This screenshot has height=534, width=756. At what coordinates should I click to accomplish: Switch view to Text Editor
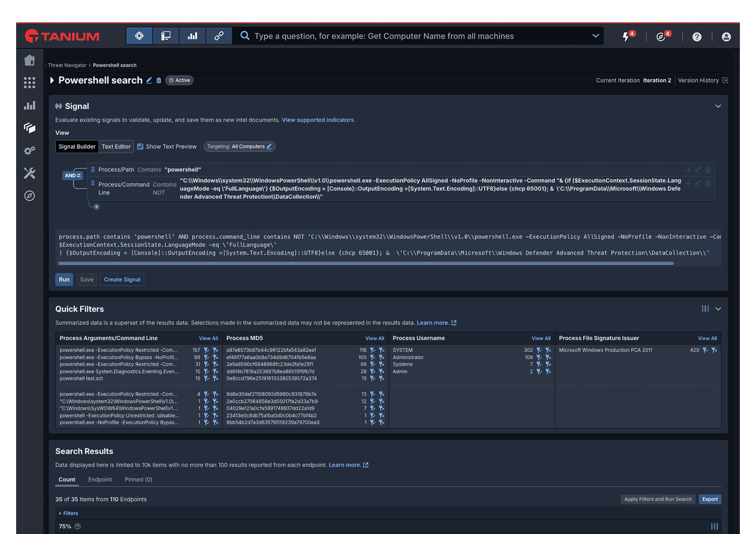coord(116,147)
